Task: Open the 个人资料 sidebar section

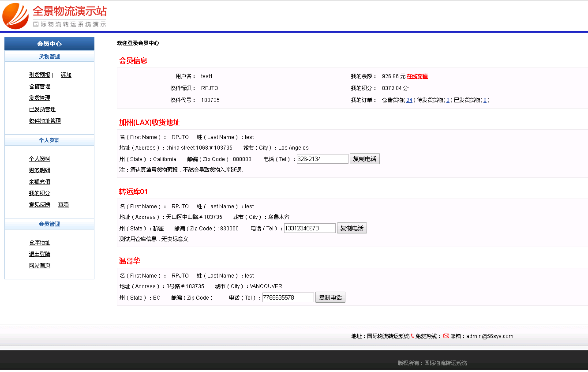Action: click(49, 139)
